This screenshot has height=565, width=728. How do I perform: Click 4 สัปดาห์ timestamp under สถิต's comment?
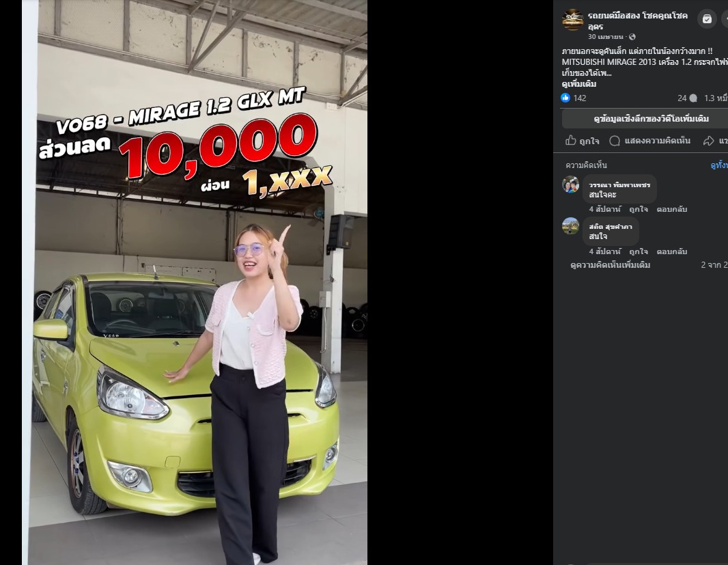(x=605, y=251)
